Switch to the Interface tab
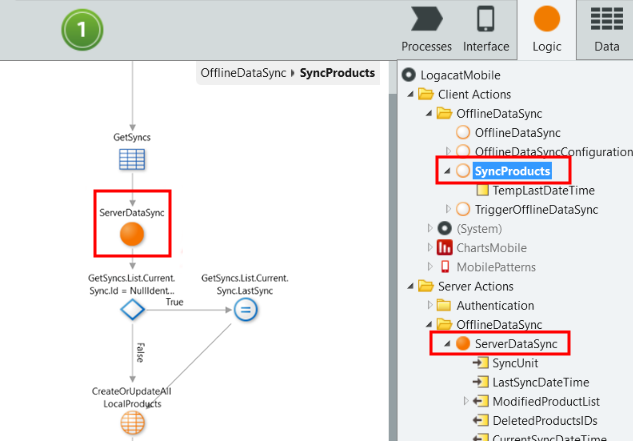This screenshot has width=633, height=441. (x=485, y=29)
